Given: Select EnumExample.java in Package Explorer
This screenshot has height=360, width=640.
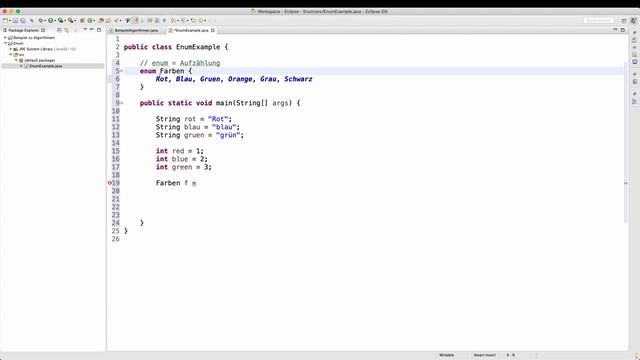Looking at the screenshot, I should pyautogui.click(x=46, y=66).
